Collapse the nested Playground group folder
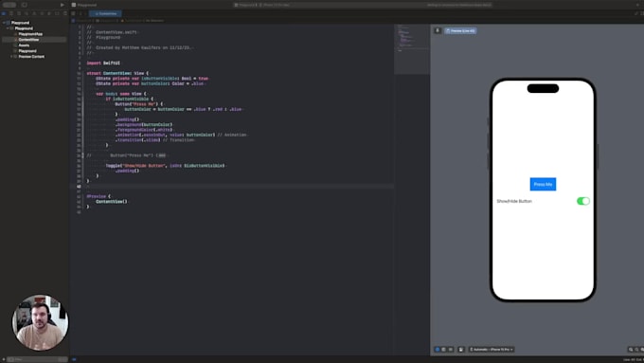Viewport: 644px width, 363px height. click(8, 28)
